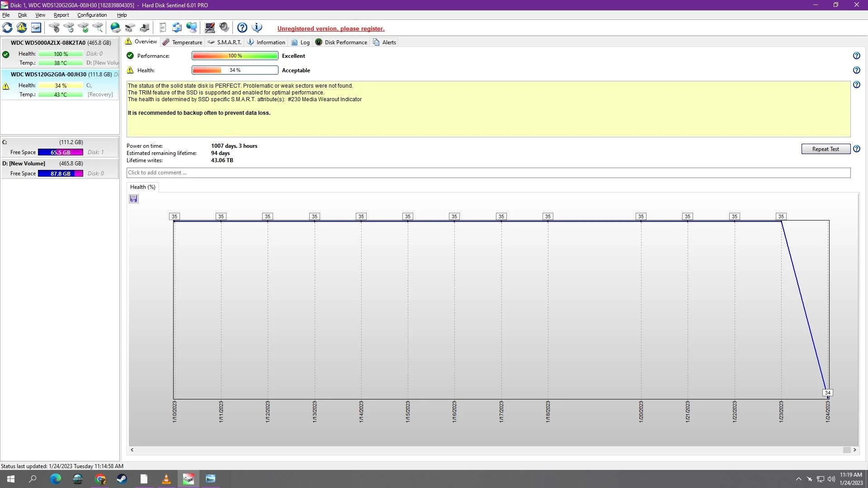The height and width of the screenshot is (488, 868).
Task: Click the blue question mark toolbar icon
Action: pyautogui.click(x=242, y=28)
